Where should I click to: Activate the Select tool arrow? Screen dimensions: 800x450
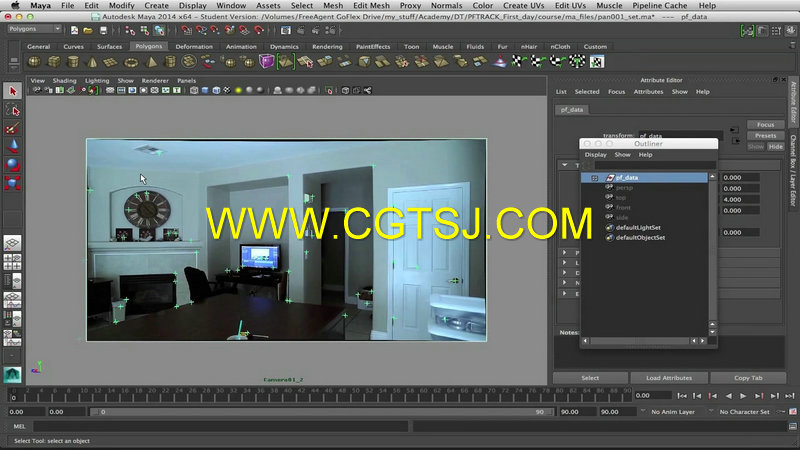click(x=13, y=91)
